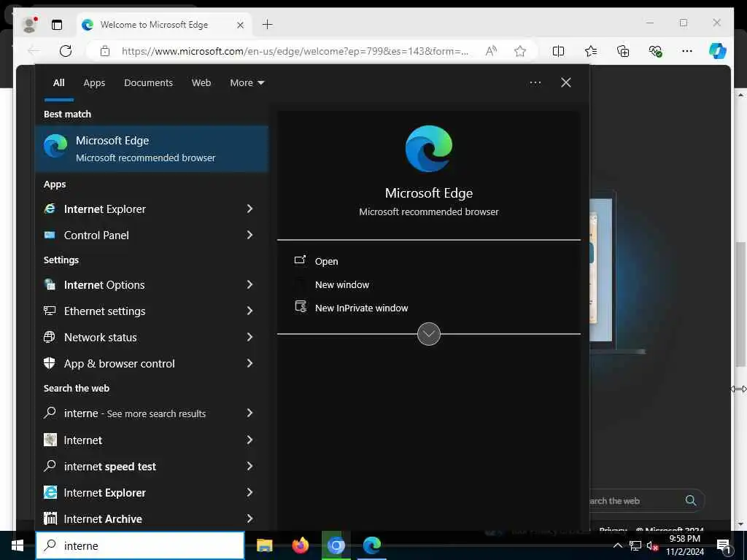The height and width of the screenshot is (560, 747).
Task: Add a new tab in Edge
Action: 268,24
